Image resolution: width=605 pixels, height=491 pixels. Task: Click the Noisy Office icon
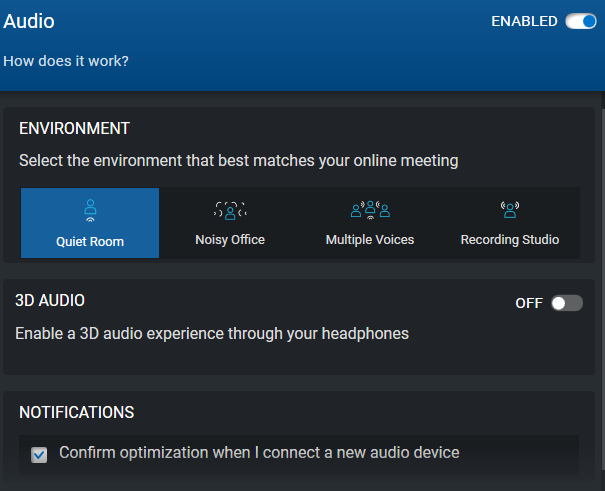pyautogui.click(x=230, y=210)
